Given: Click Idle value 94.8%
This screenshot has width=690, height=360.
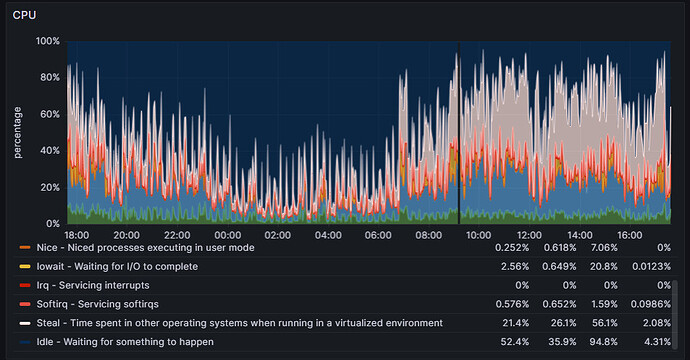Looking at the screenshot, I should coord(604,342).
